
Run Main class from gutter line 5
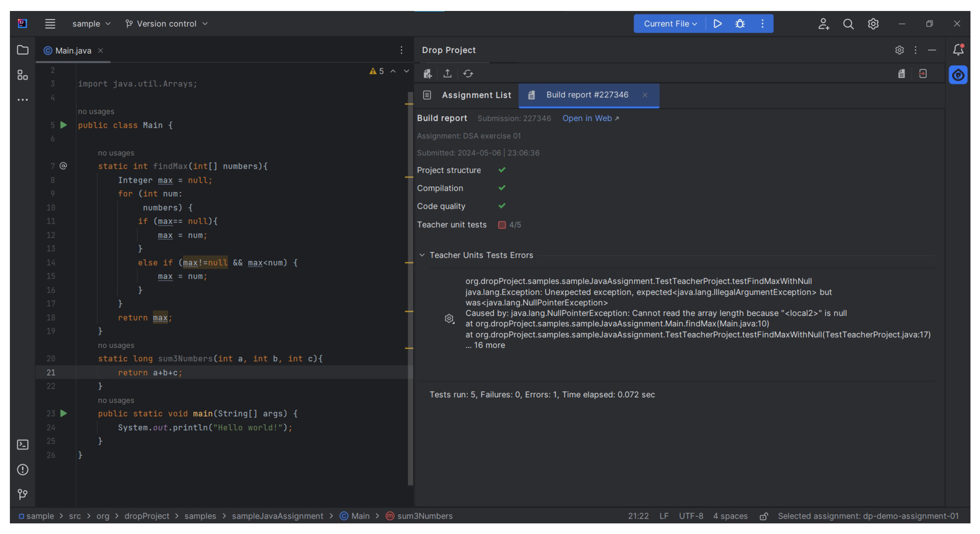[x=63, y=125]
